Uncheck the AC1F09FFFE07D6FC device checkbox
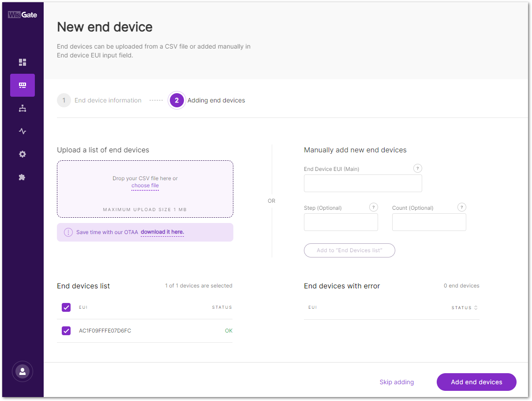 click(x=66, y=330)
